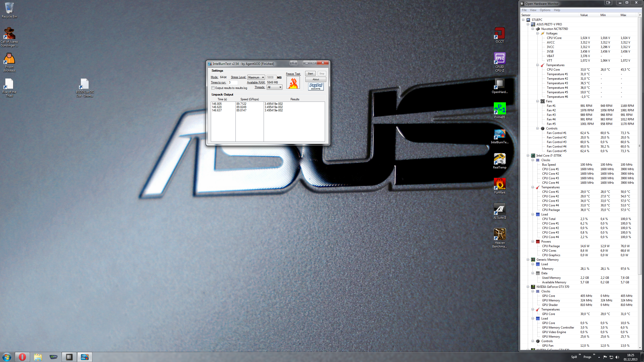Click the Start button in IntelBurnTest
This screenshot has width=644, height=362.
click(310, 74)
